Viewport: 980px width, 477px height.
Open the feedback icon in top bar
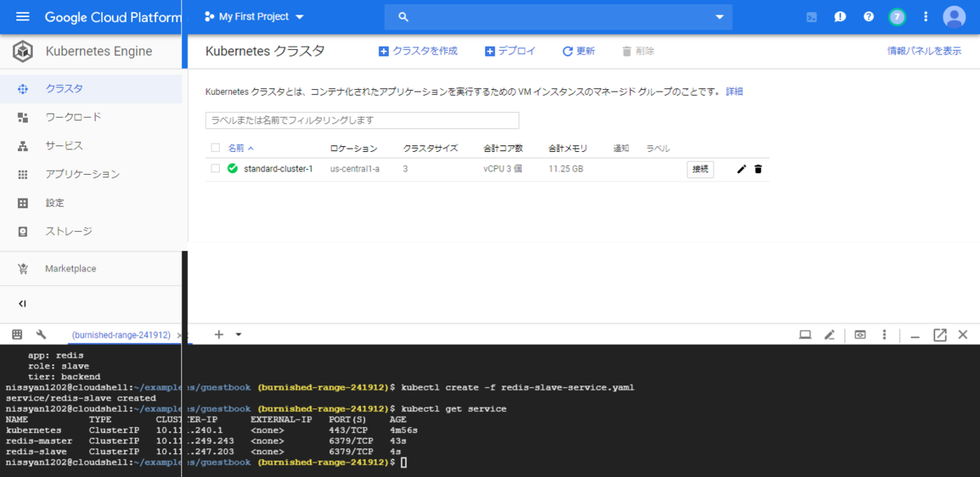pos(840,16)
